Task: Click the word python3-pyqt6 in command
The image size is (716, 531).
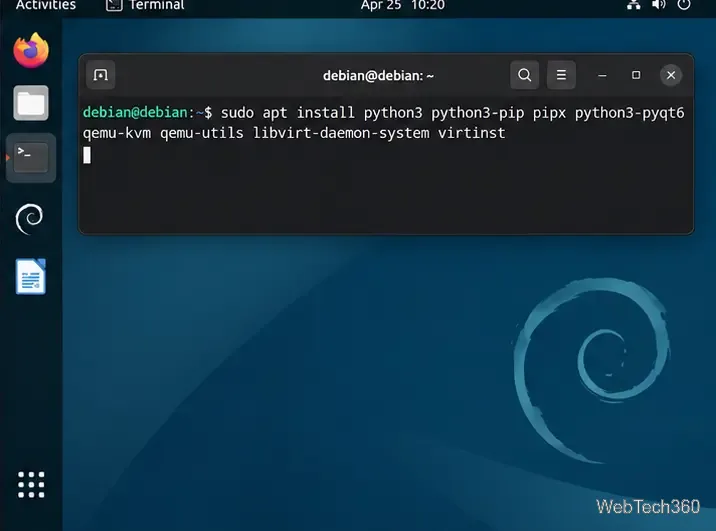Action: click(629, 113)
